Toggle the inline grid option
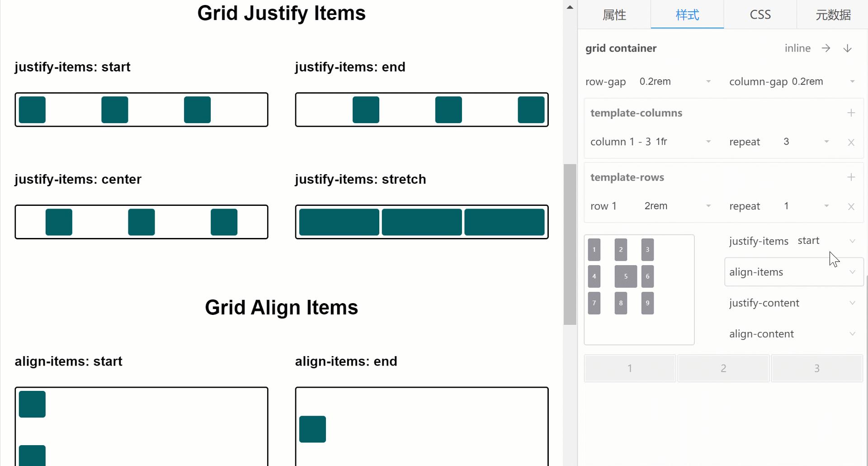This screenshot has width=868, height=466. (x=797, y=48)
